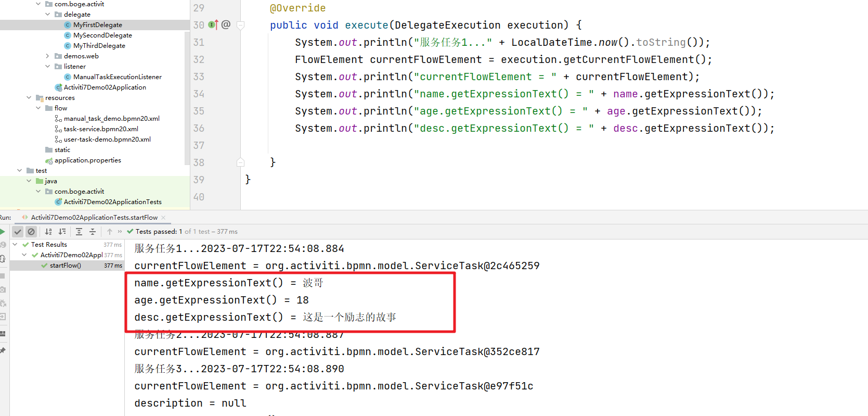868x416 pixels.
Task: Click the resources folder icon
Action: (40, 98)
